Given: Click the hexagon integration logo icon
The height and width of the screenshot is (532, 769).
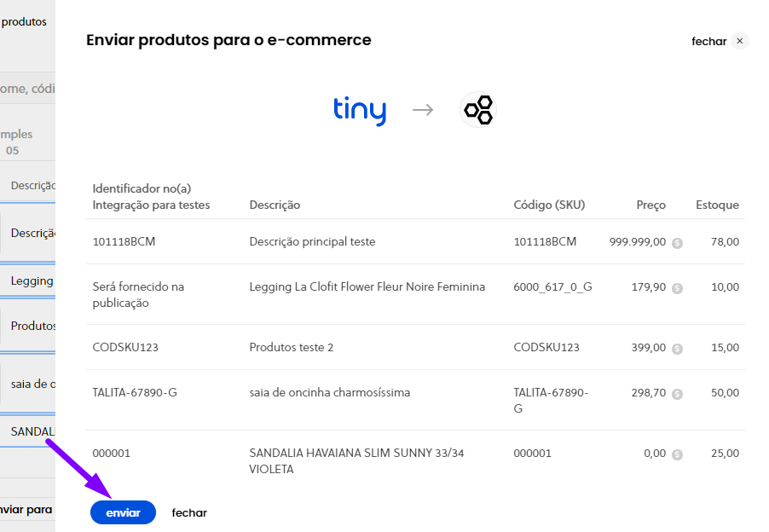Looking at the screenshot, I should 478,109.
